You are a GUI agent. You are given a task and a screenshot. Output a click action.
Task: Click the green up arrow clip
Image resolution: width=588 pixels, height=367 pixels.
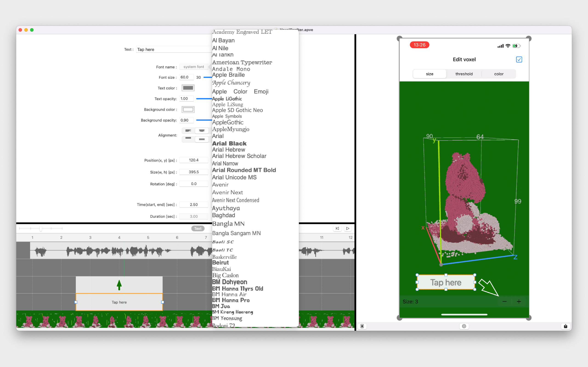119,285
